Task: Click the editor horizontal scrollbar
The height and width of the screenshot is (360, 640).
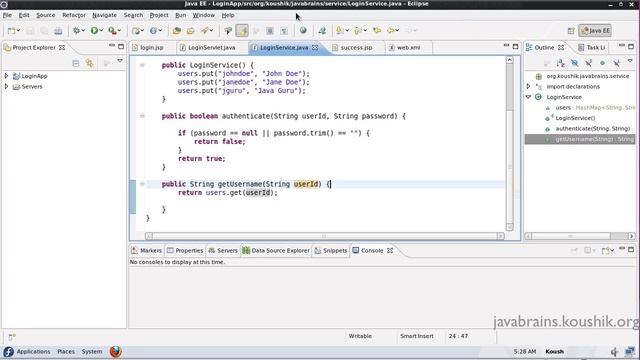Action: (x=324, y=236)
